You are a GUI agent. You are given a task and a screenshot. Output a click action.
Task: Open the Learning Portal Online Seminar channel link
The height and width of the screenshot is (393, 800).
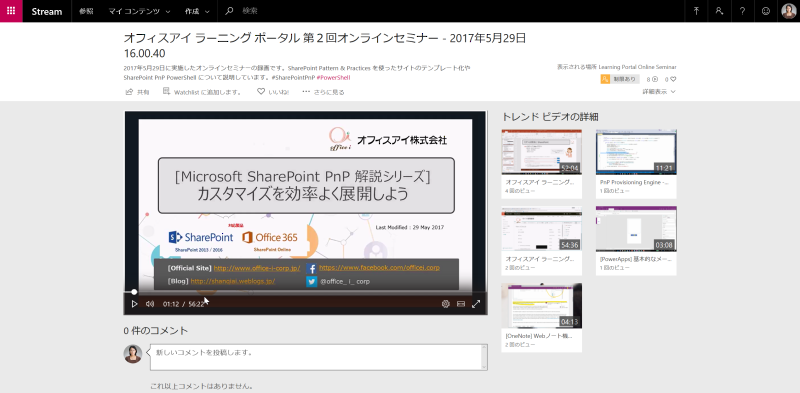637,67
